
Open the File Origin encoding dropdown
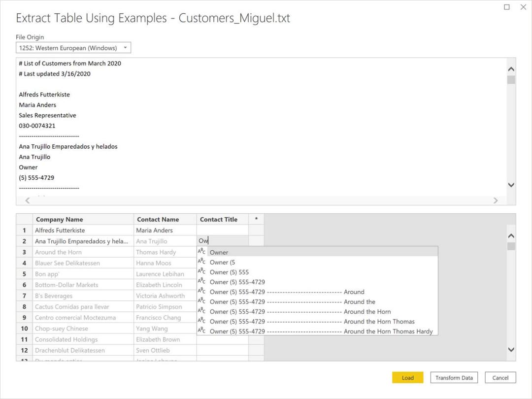(x=73, y=47)
